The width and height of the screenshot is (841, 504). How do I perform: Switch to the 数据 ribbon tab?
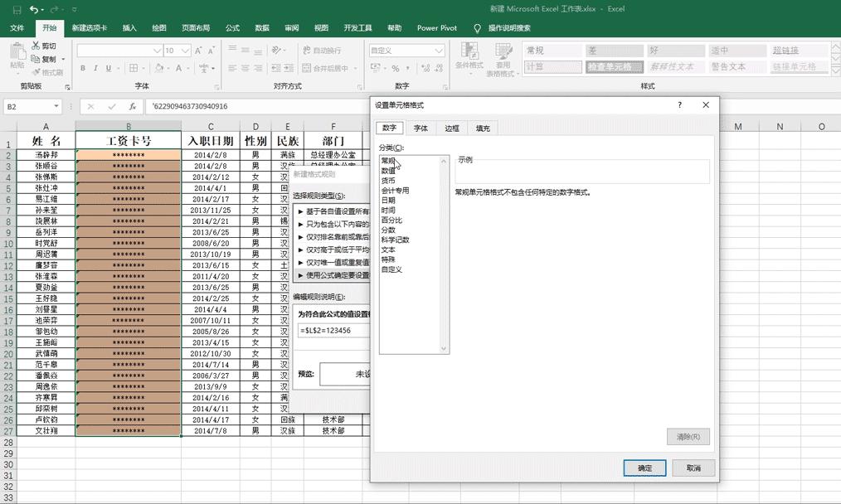coord(261,27)
